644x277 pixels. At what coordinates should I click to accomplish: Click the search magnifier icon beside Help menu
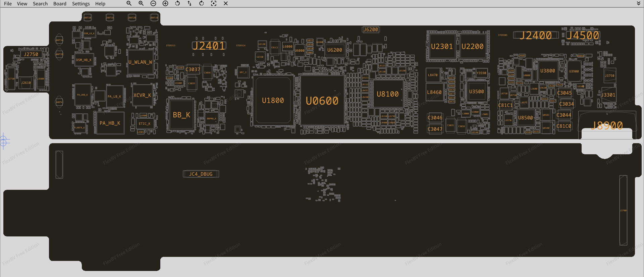[x=129, y=3]
